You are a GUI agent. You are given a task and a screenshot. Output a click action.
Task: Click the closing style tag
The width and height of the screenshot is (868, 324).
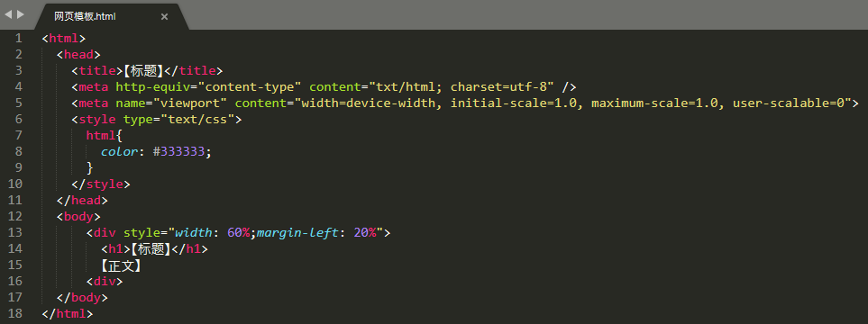pyautogui.click(x=101, y=184)
